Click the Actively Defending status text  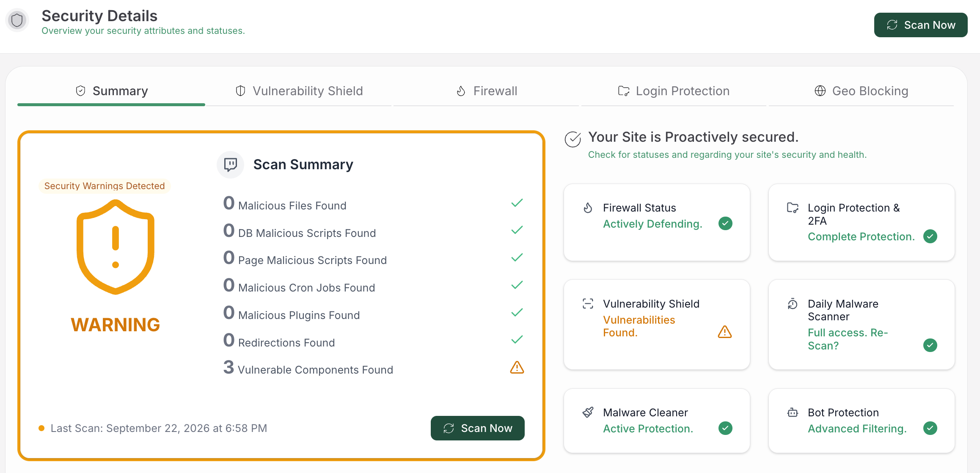(x=652, y=224)
